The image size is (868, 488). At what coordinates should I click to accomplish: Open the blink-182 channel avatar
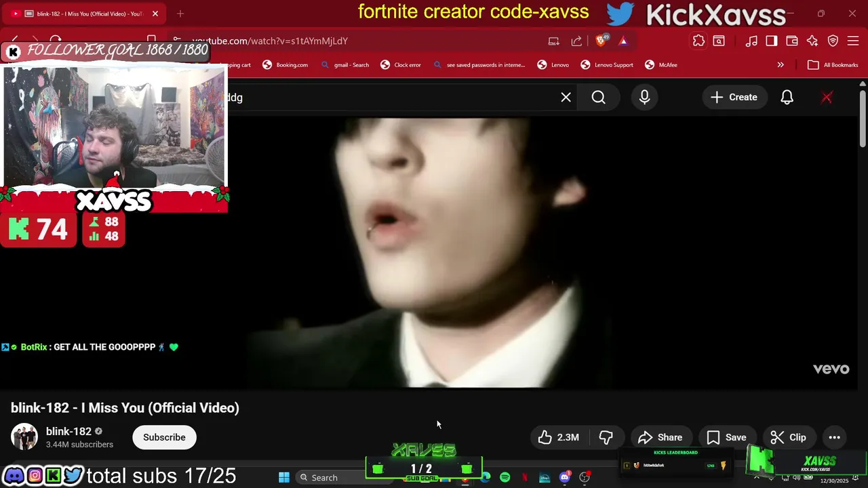coord(24,437)
